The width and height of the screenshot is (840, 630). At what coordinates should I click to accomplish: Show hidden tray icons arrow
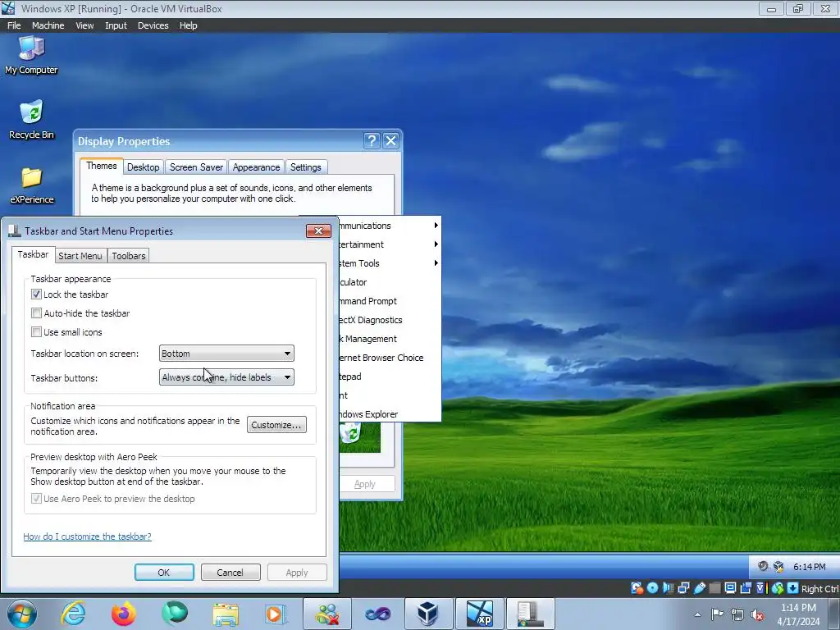pos(697,614)
